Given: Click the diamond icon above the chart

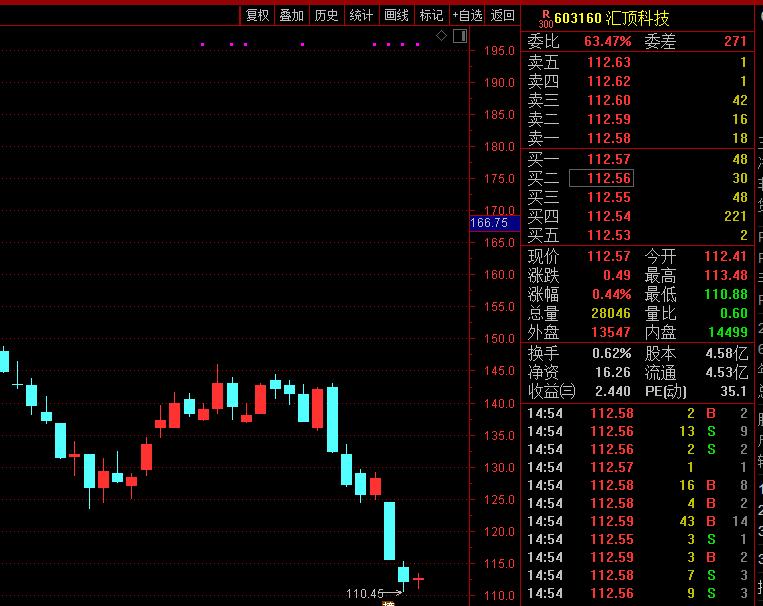Looking at the screenshot, I should tap(441, 36).
